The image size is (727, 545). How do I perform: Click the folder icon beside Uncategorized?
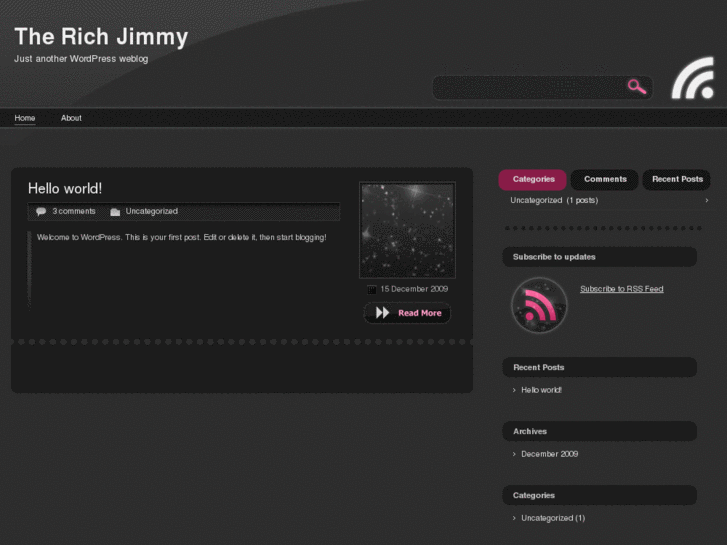click(115, 212)
